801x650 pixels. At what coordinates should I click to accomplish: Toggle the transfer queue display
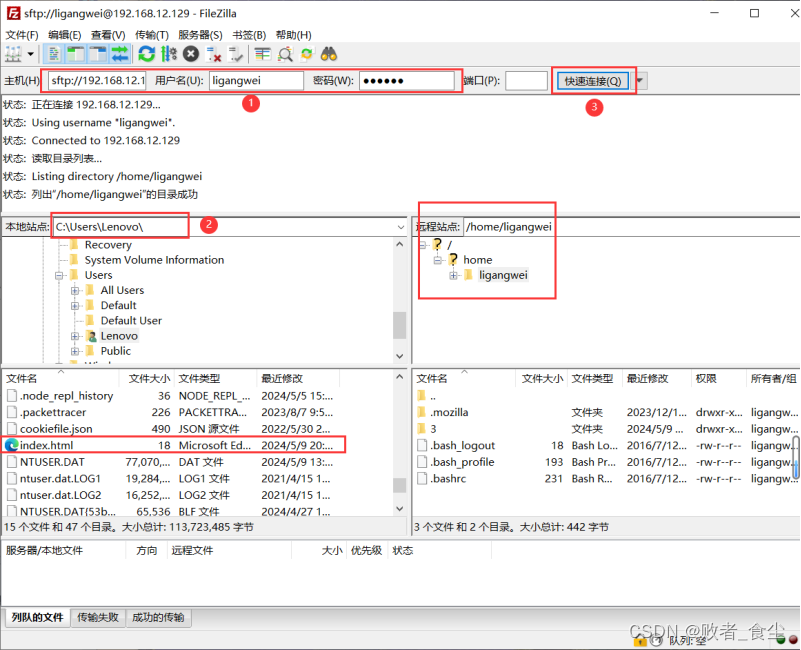pyautogui.click(x=120, y=54)
